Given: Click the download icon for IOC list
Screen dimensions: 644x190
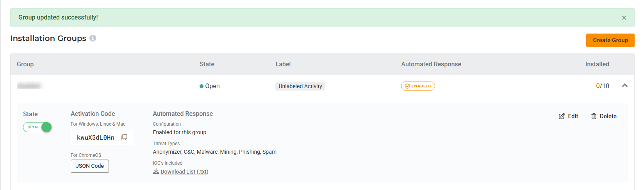Looking at the screenshot, I should point(156,172).
